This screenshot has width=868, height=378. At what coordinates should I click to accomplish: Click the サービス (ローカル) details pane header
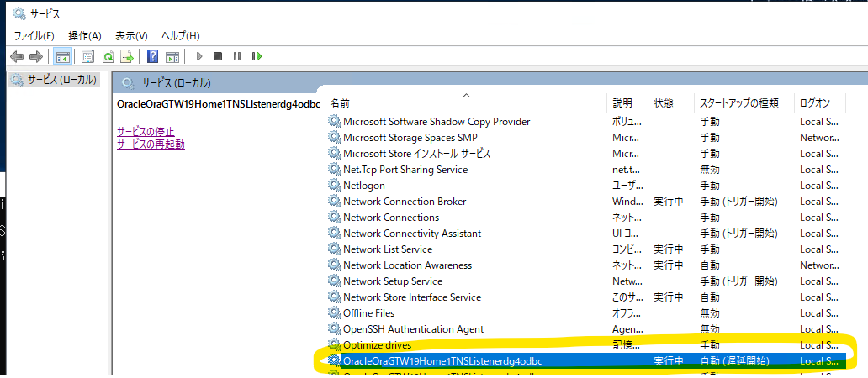click(x=177, y=83)
